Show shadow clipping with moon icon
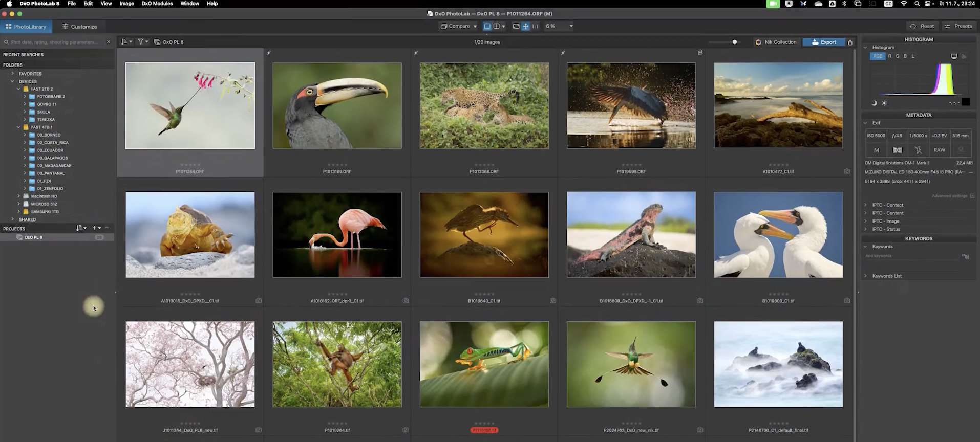Image resolution: width=980 pixels, height=442 pixels. (x=874, y=103)
